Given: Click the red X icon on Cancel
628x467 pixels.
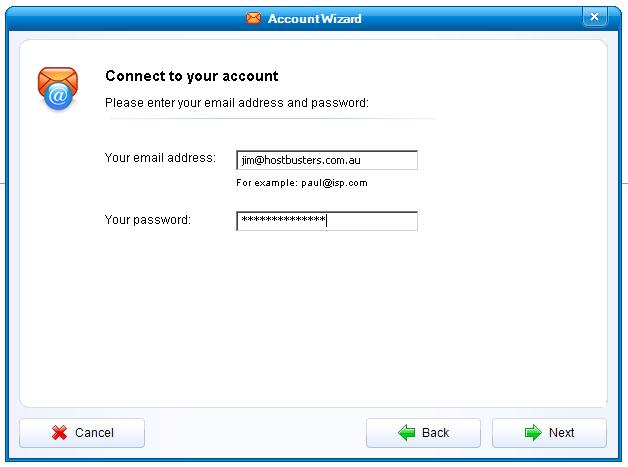Looking at the screenshot, I should [x=59, y=433].
